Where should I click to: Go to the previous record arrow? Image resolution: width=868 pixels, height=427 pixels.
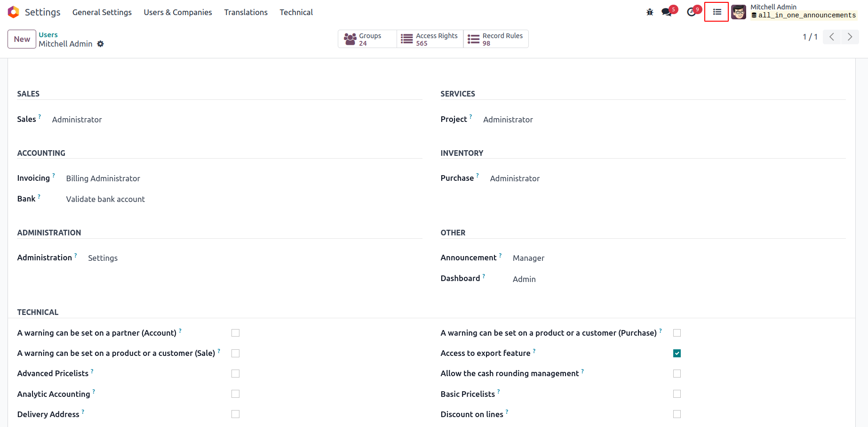tap(832, 37)
